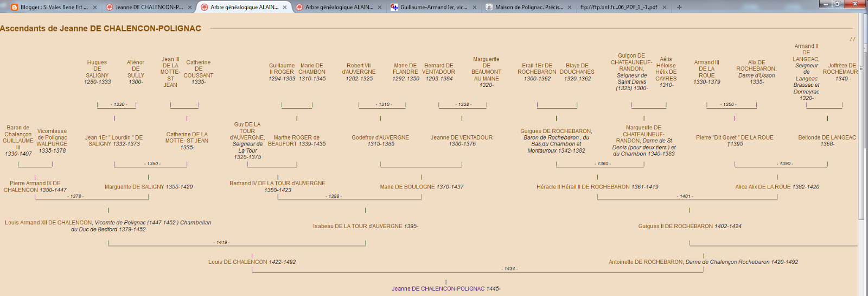Open Guillaume II ROGER 1294-1383
This screenshot has height=296, width=868.
point(282,72)
